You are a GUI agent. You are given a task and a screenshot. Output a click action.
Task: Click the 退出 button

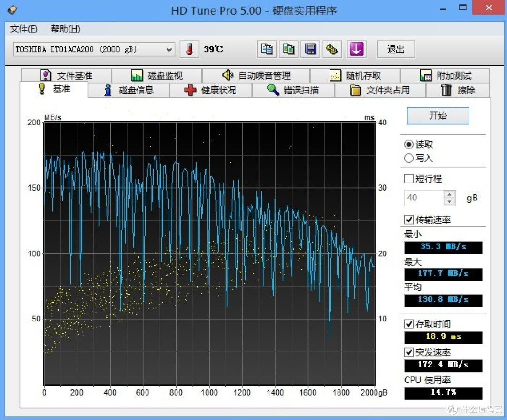(x=396, y=49)
